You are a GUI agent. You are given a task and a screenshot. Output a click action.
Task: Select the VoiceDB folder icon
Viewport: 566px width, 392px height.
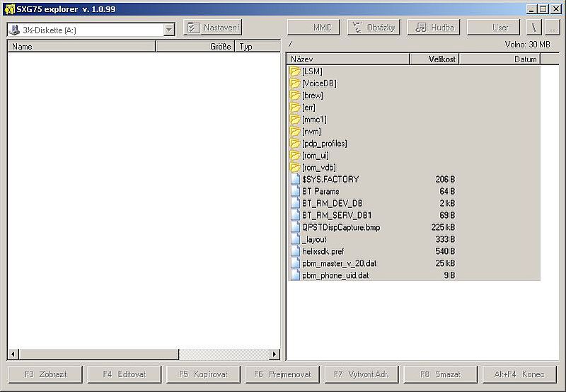pos(295,83)
